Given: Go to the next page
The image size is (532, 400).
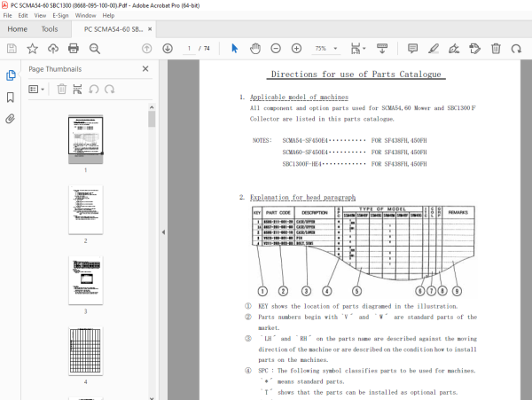Looking at the screenshot, I should (x=168, y=49).
